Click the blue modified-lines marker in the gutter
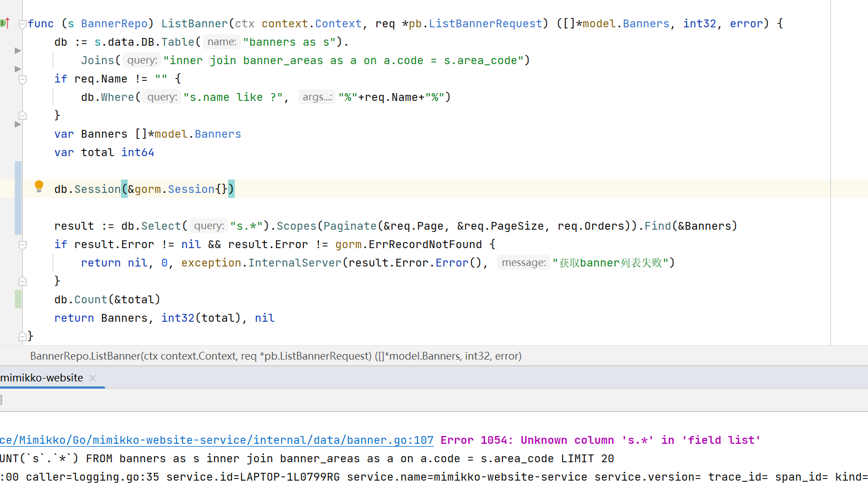Image resolution: width=868 pixels, height=489 pixels. pos(18,198)
